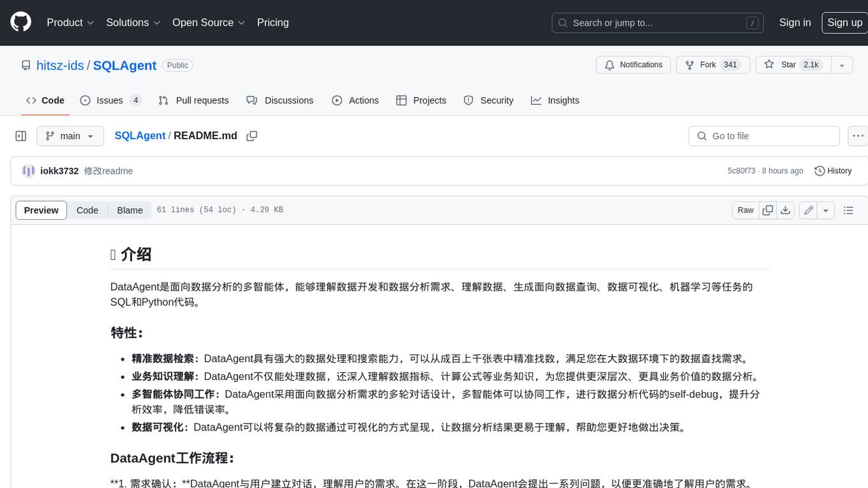Expand the file tree side panel
868x488 pixels.
21,136
